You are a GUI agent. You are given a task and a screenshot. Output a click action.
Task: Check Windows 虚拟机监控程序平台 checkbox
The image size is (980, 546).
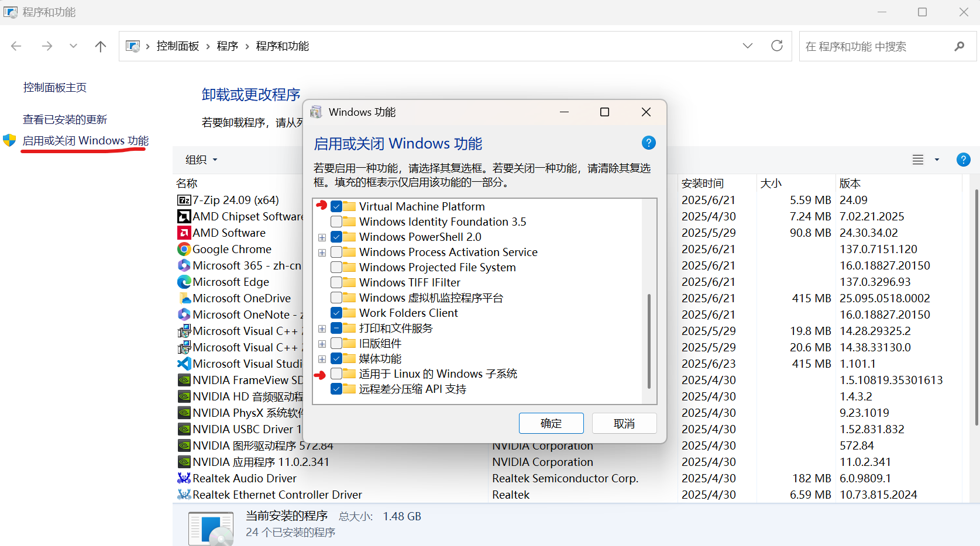(x=336, y=298)
